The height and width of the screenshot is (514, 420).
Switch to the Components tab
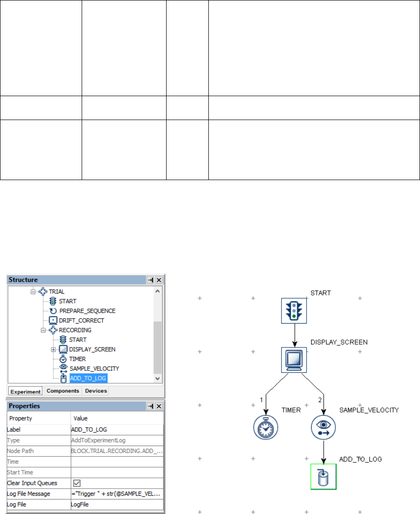pyautogui.click(x=63, y=391)
